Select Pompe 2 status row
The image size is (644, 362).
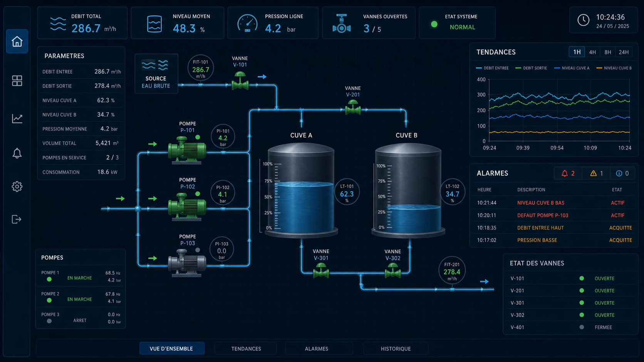coord(81,297)
